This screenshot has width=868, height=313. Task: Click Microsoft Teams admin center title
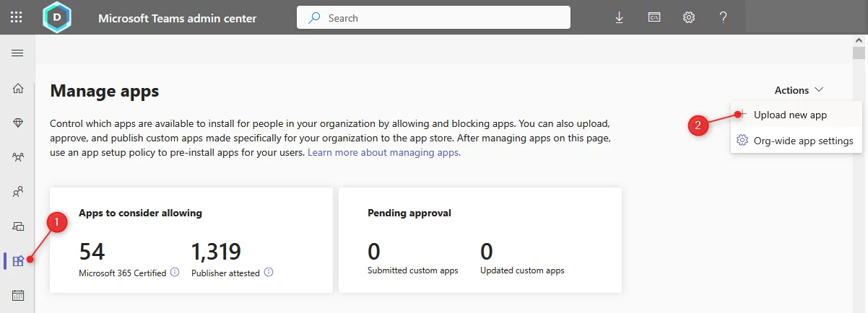[x=177, y=18]
